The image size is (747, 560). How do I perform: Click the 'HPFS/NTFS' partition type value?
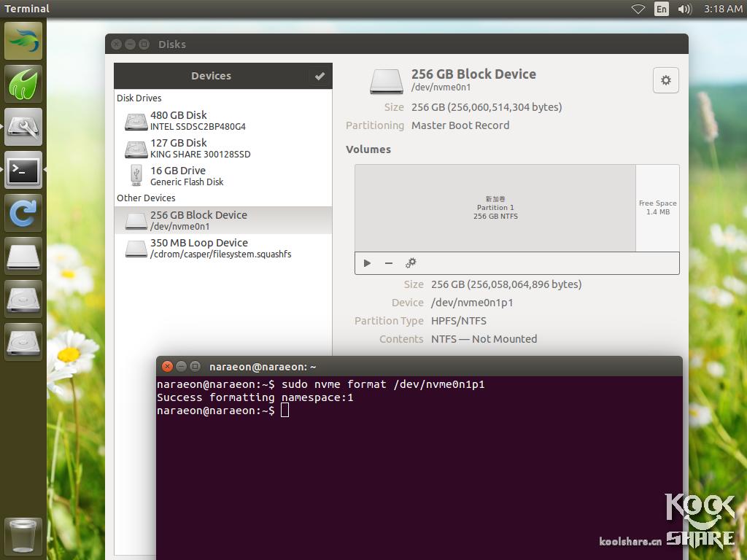click(458, 321)
